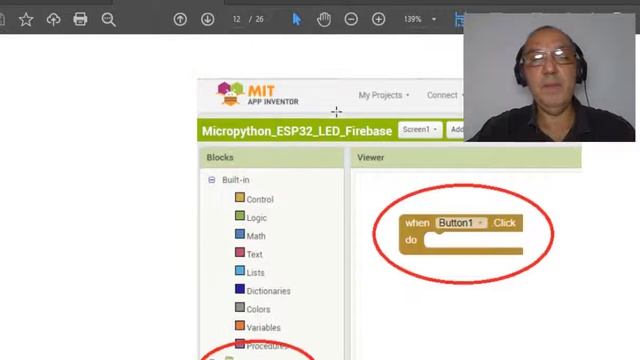Zoom in with the plus icon
The image size is (640, 360).
(378, 19)
